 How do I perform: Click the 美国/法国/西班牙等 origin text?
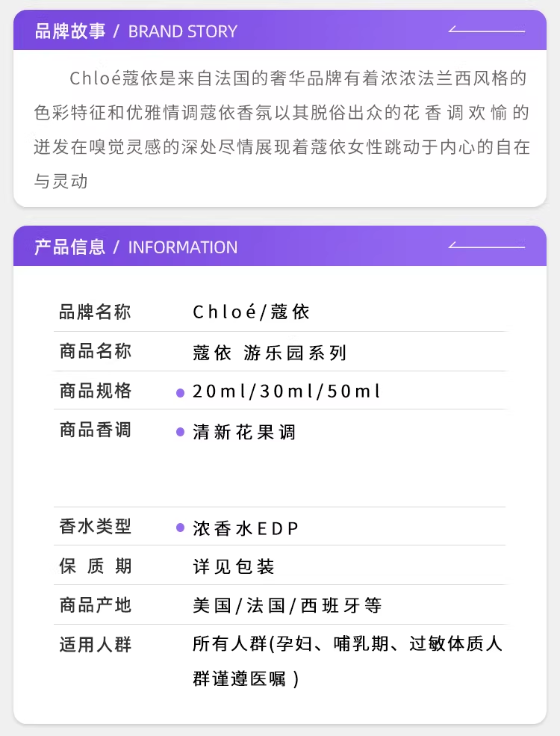[287, 605]
